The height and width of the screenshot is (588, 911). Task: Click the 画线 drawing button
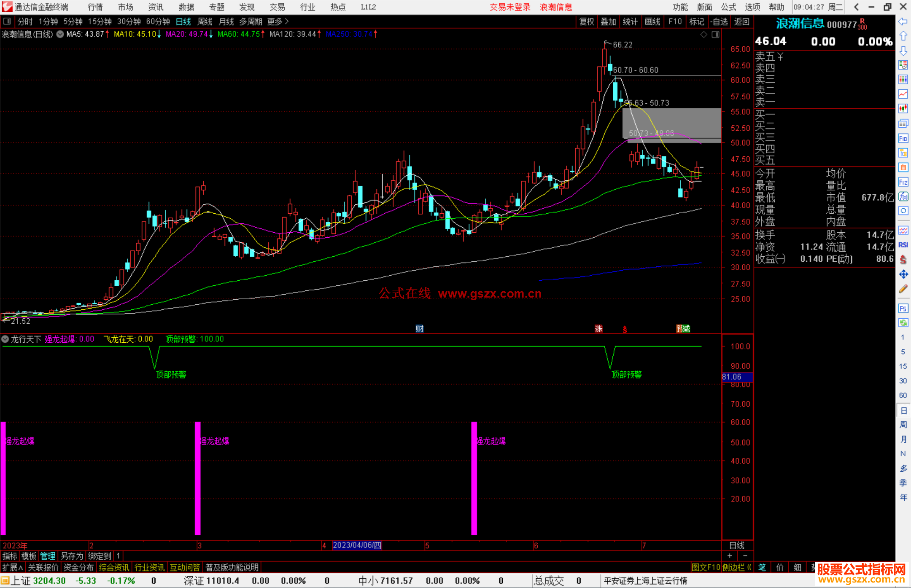point(652,21)
